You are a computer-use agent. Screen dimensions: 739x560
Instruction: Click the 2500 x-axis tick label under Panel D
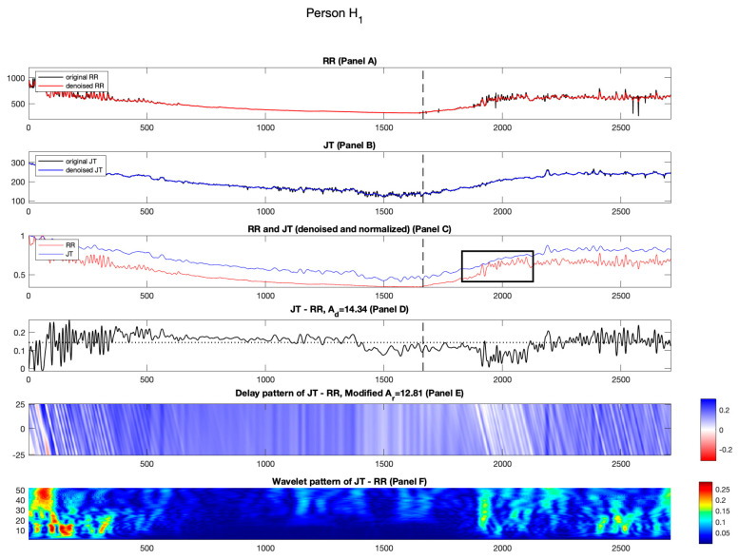[621, 379]
